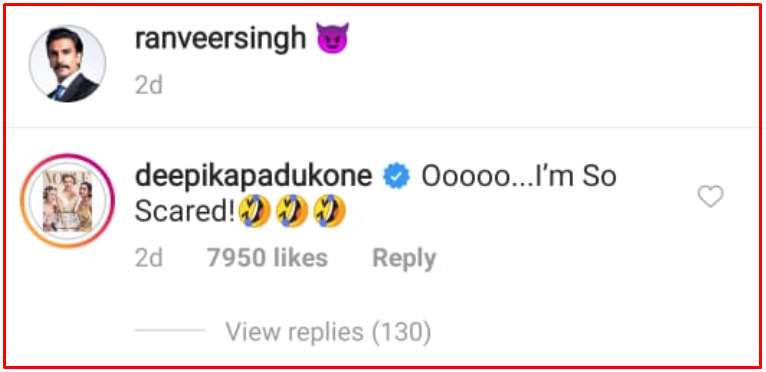Reply to deepikapadukone's comment
Screen dimensions: 766x372
(404, 259)
